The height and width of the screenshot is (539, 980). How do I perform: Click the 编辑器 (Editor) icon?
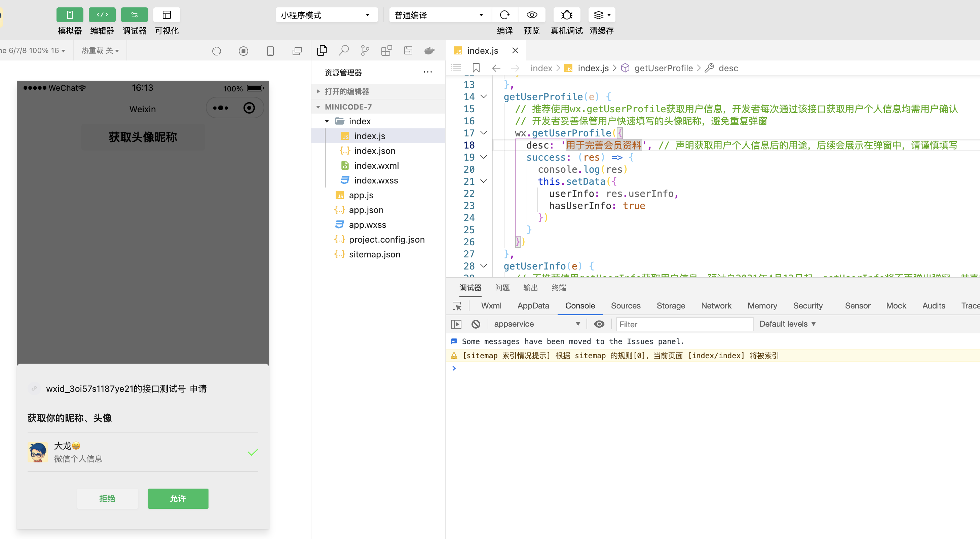coord(102,14)
